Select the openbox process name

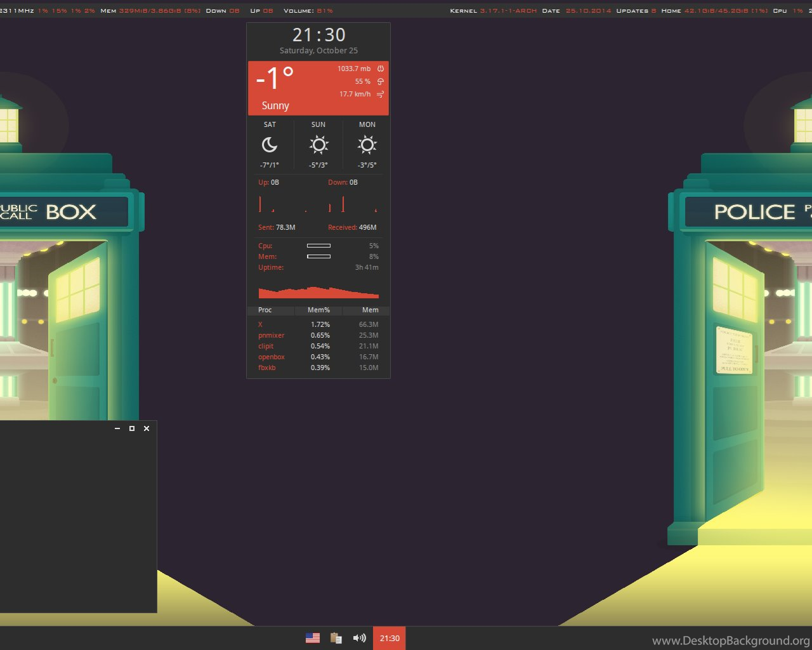(272, 357)
